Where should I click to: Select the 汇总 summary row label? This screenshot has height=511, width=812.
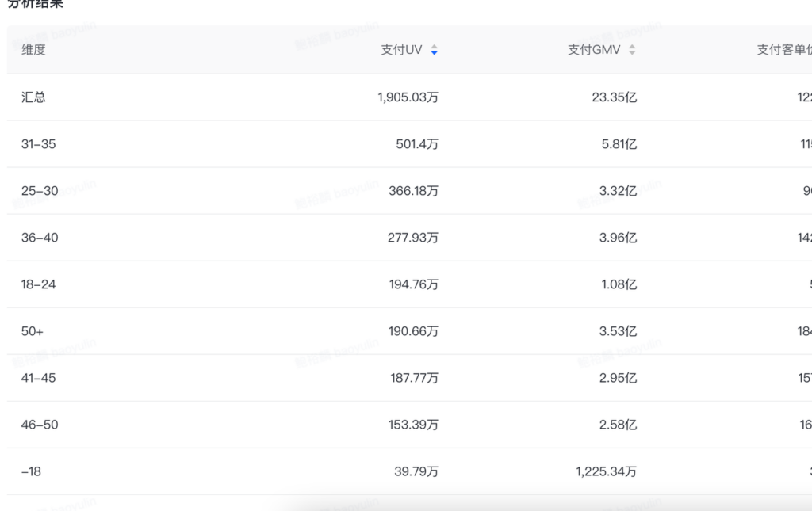point(33,97)
